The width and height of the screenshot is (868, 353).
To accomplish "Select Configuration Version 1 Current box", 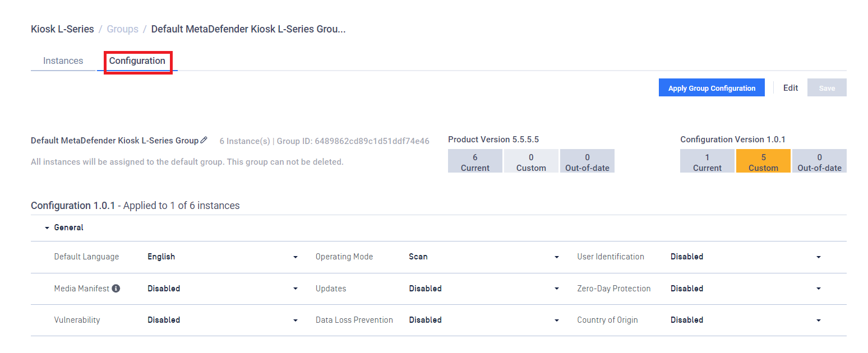I will [x=707, y=161].
